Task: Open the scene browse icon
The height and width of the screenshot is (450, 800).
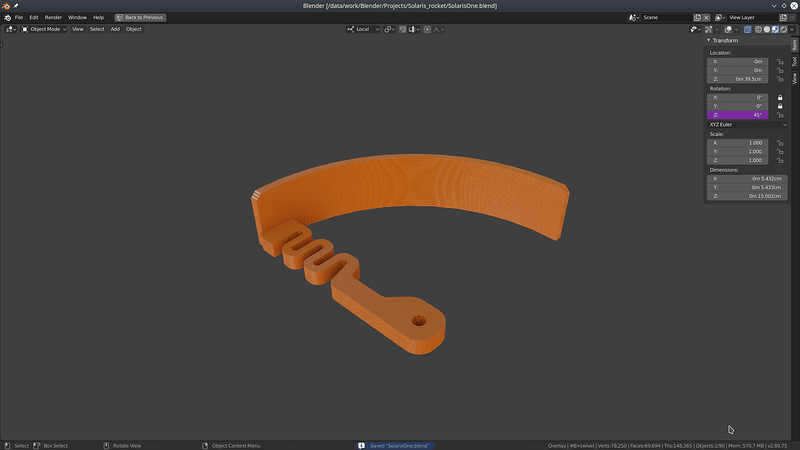Action: tap(634, 17)
